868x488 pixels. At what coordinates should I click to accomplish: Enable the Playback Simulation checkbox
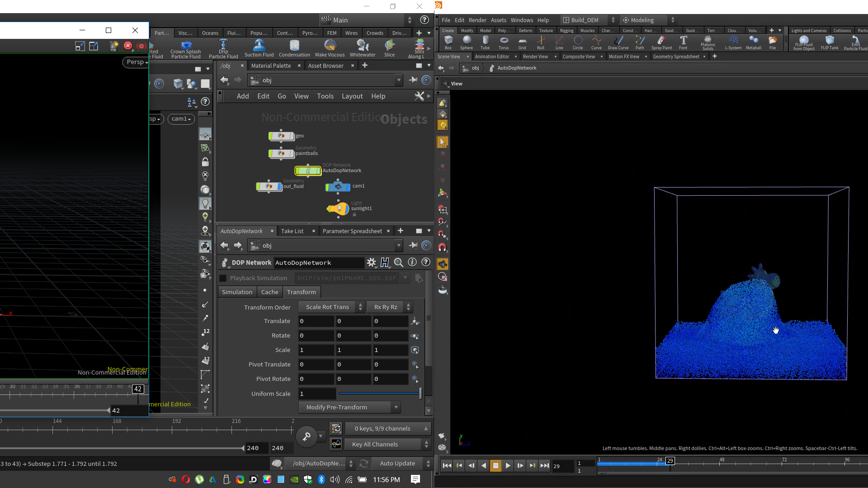tap(223, 278)
